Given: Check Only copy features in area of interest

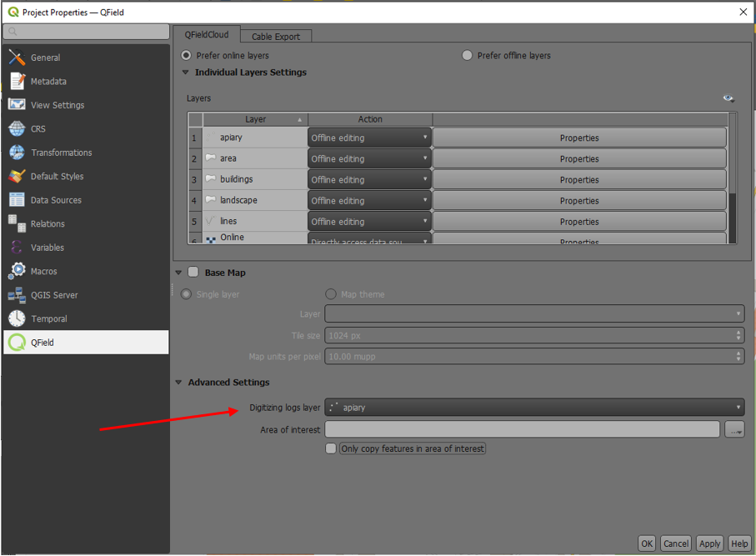Looking at the screenshot, I should [331, 448].
